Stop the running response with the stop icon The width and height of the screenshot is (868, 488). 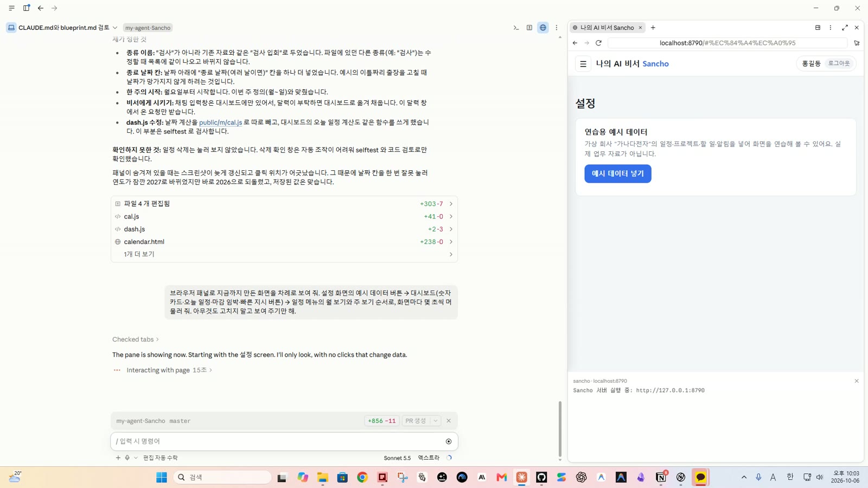(449, 441)
